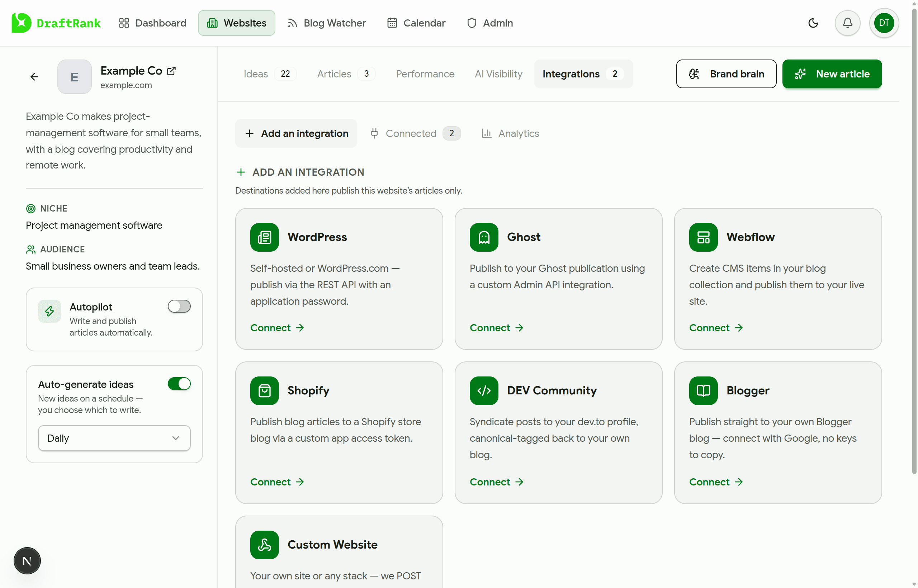Viewport: 918px width, 588px height.
Task: Click the Custom Website card title
Action: click(332, 545)
